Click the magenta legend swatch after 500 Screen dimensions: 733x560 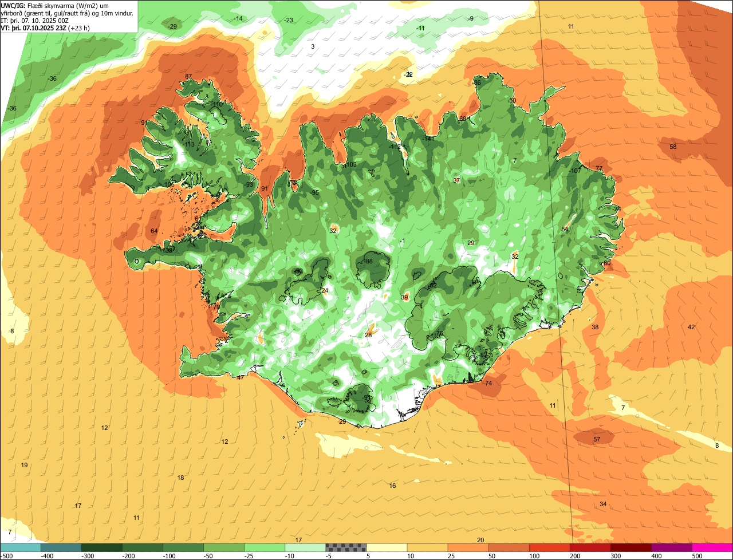[x=712, y=547]
